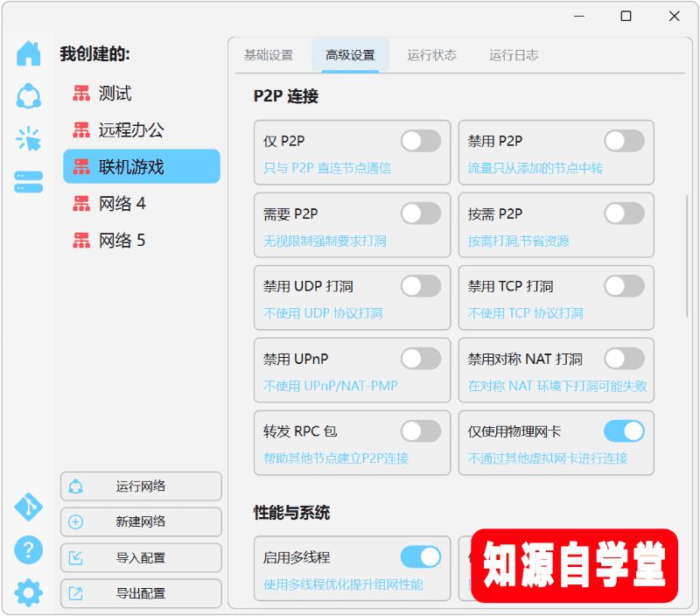Screen dimensions: 700x616
Task: Switch to the 基础设置 tab
Action: coord(269,55)
